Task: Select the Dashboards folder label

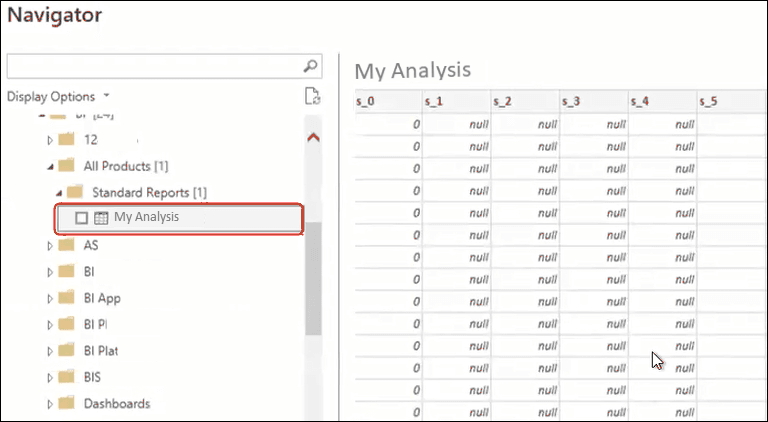Action: [117, 403]
